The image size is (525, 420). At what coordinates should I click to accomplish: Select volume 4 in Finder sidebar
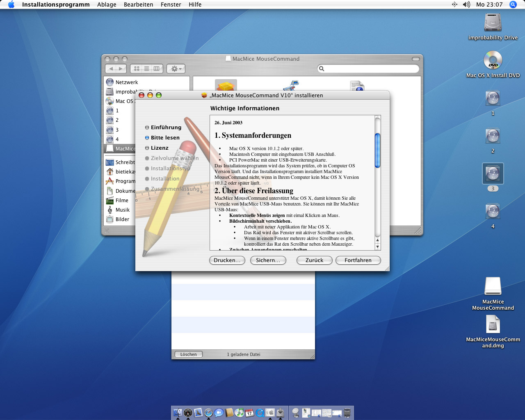120,139
